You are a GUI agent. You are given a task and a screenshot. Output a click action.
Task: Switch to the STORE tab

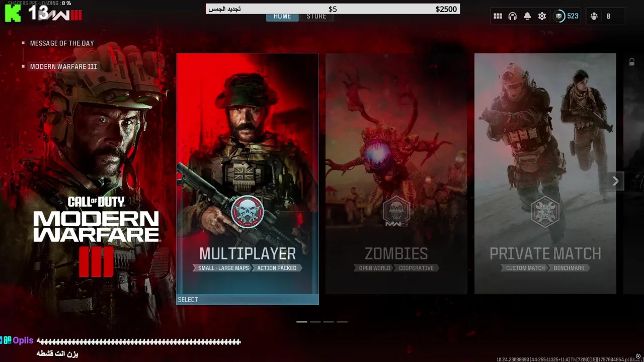[316, 17]
